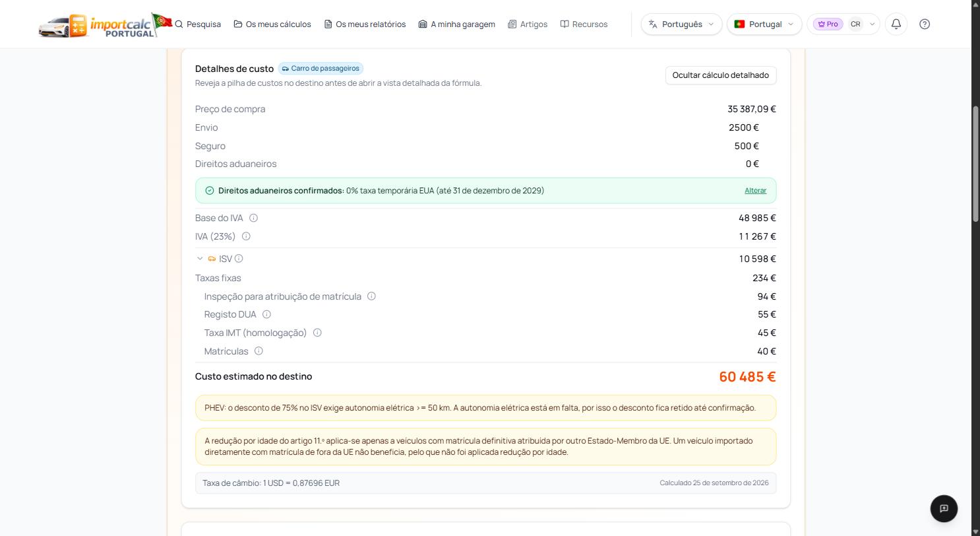Screen dimensions: 980x536
Task: Show info for Matrículas
Action: [x=259, y=351]
